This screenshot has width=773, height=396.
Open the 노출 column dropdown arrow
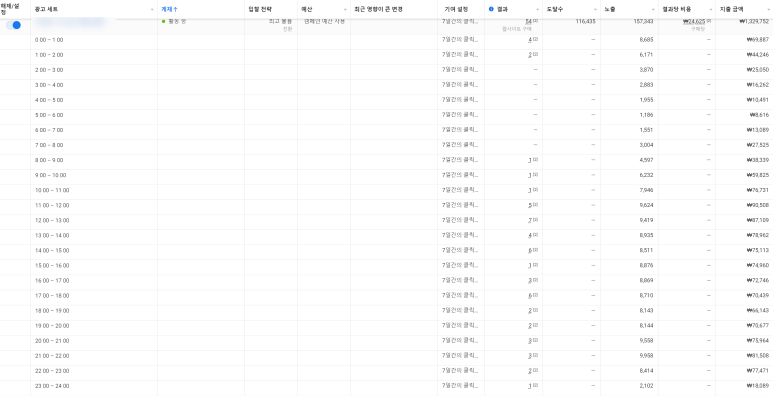(x=653, y=10)
